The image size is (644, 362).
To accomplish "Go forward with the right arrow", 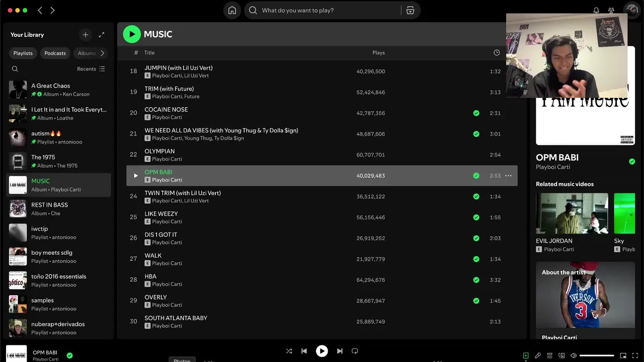I will tap(52, 10).
